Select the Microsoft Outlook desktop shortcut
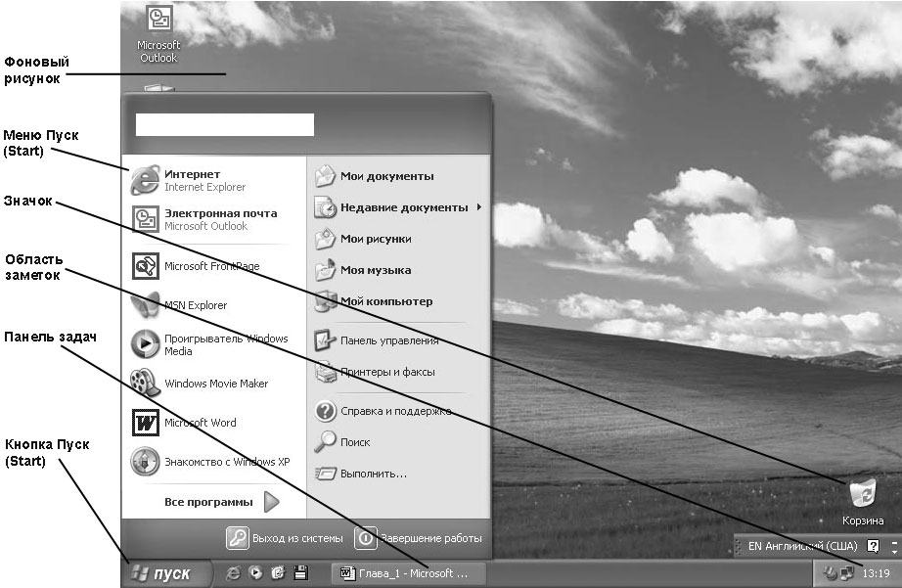 tap(158, 34)
